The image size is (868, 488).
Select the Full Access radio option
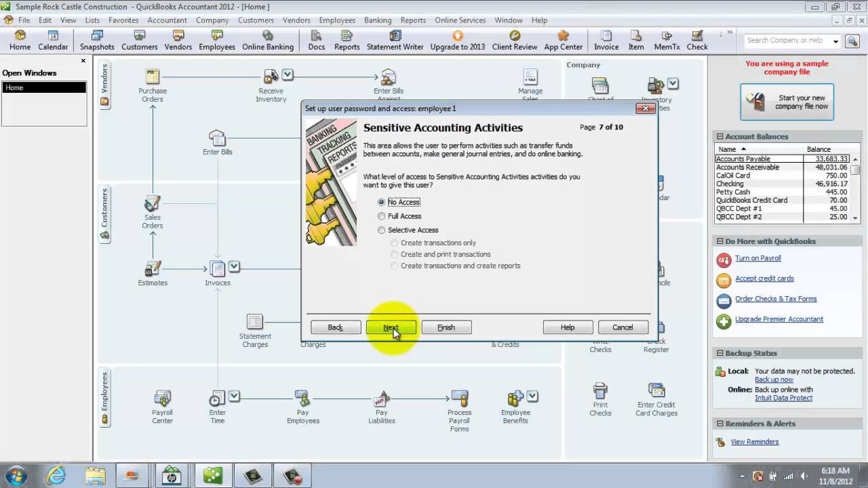(x=382, y=216)
